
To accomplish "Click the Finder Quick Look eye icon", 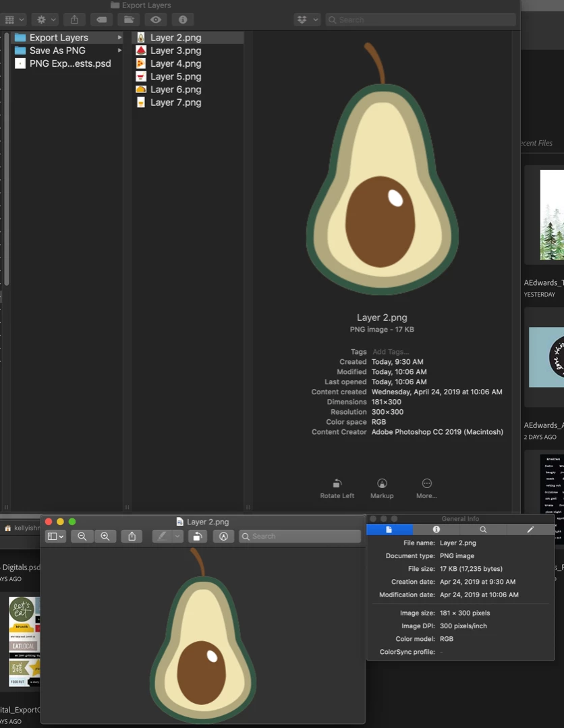I will click(156, 20).
